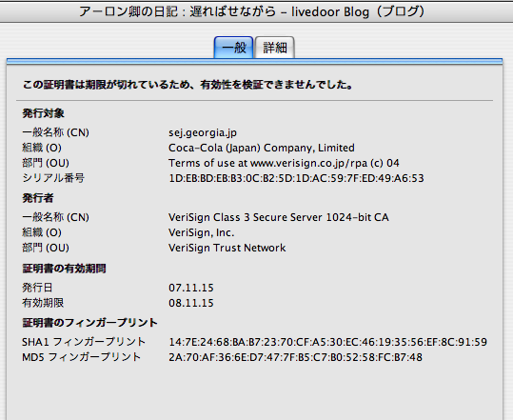
Task: Click the Terms of use at www.verisign.co.jp/rpa text
Action: coord(284,163)
